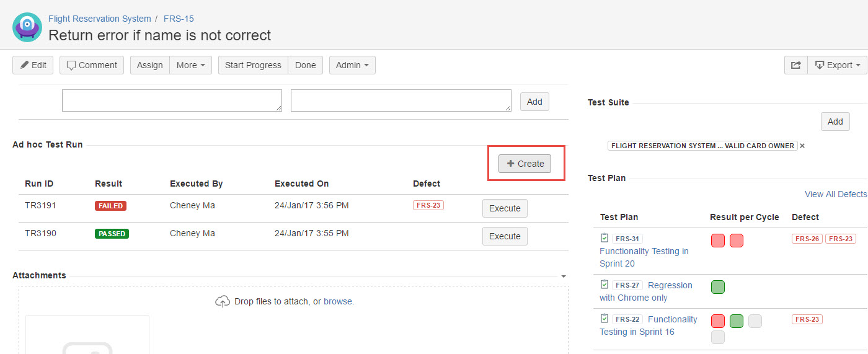Viewport: 868px width, 354px height.
Task: Mark the issue as Done
Action: (x=306, y=65)
